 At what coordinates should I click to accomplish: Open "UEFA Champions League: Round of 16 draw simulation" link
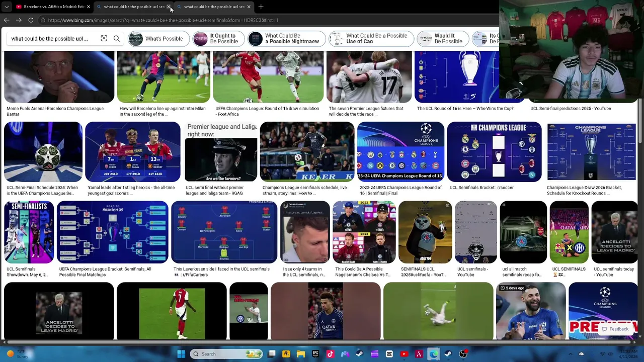267,111
